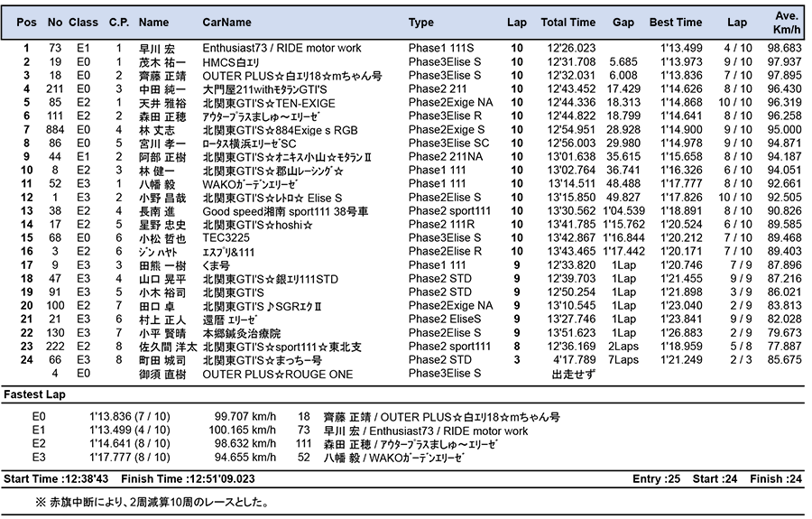Select the Total Time column header
Screen dimensions: 812x519
[567, 23]
